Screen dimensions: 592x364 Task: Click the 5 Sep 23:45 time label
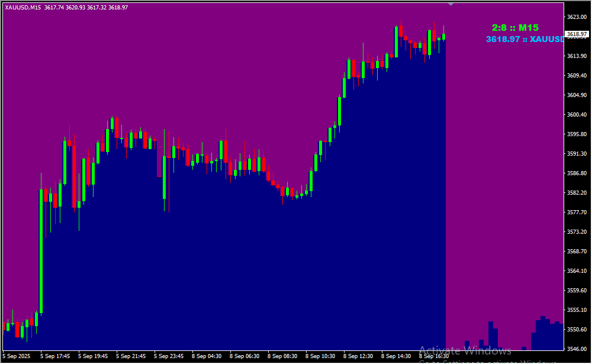pyautogui.click(x=169, y=356)
